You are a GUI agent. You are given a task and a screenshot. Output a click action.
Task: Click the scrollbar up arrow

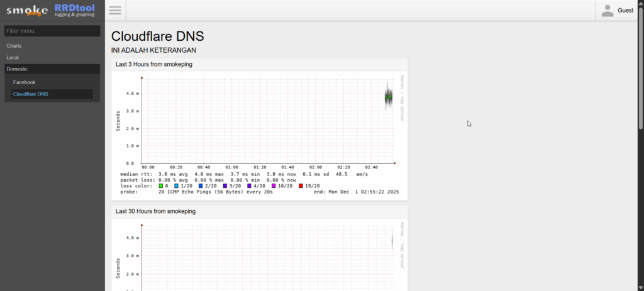(641, 3)
